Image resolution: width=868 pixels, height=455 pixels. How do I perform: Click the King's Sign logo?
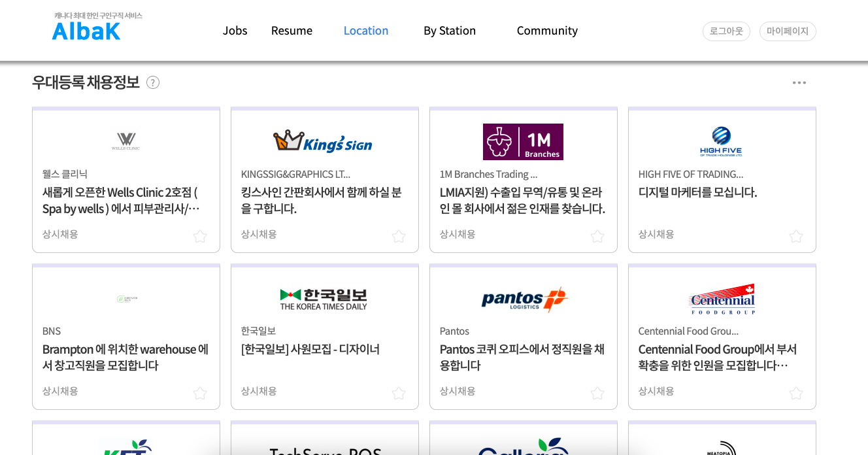(x=323, y=141)
